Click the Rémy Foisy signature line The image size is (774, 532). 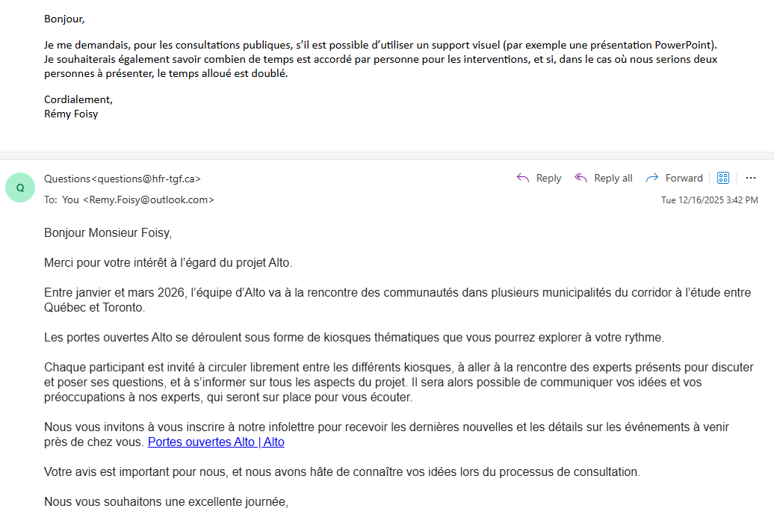(71, 114)
